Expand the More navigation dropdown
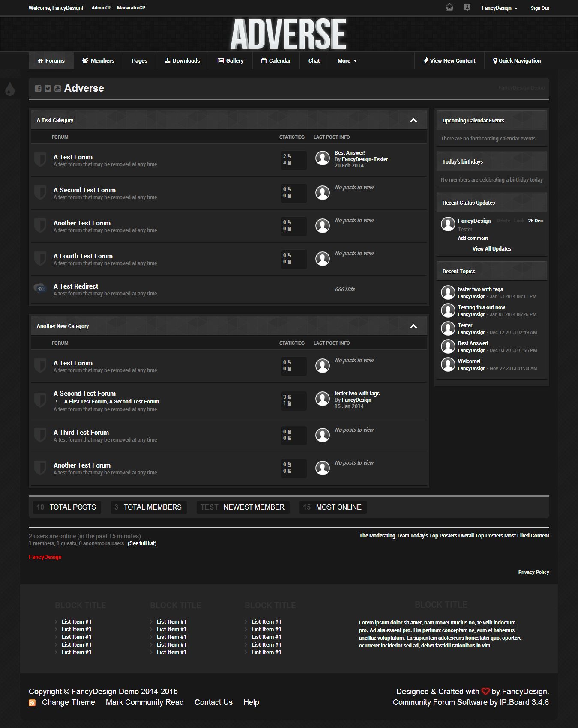The height and width of the screenshot is (728, 578). tap(347, 61)
